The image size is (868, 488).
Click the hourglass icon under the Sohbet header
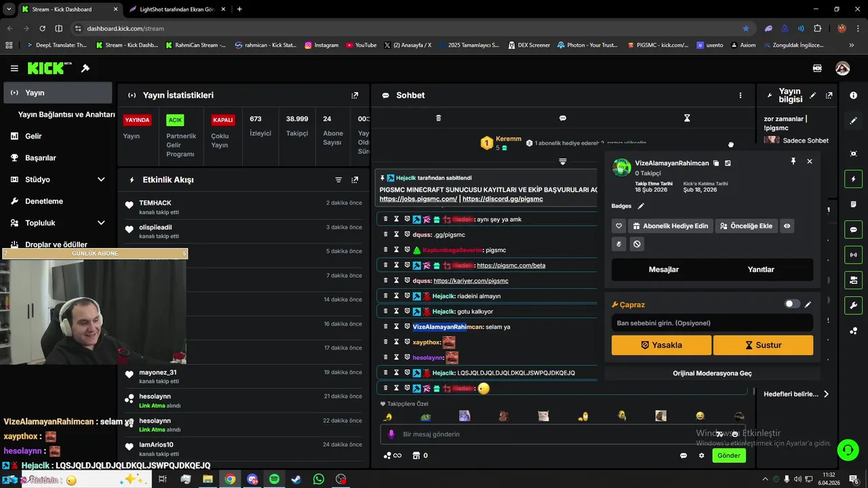(687, 118)
